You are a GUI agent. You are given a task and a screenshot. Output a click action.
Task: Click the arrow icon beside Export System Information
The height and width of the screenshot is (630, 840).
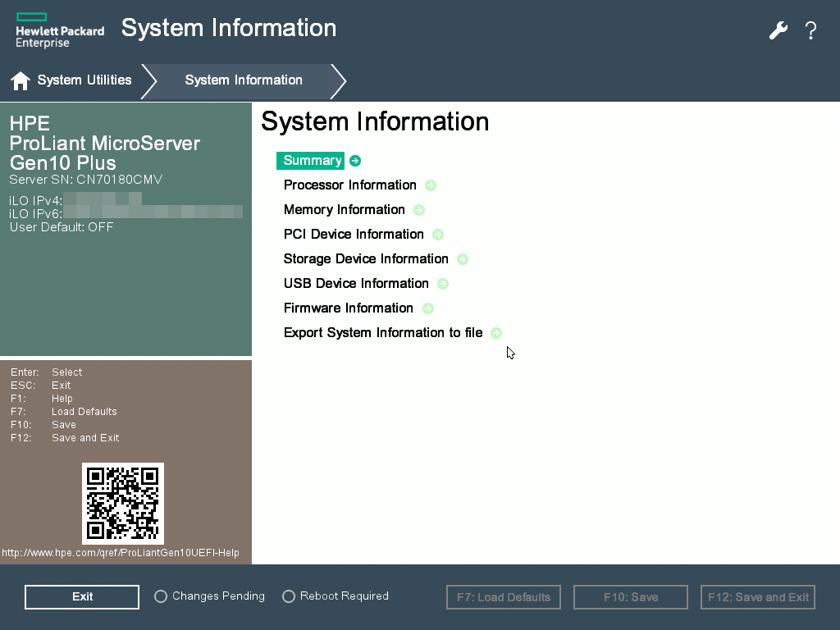[x=496, y=333]
